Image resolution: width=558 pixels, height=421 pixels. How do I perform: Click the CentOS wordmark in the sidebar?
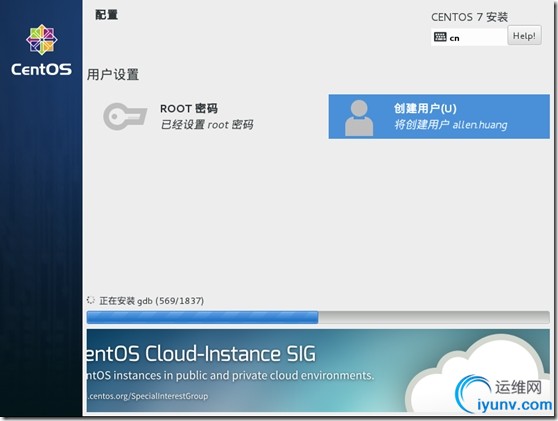(x=41, y=69)
